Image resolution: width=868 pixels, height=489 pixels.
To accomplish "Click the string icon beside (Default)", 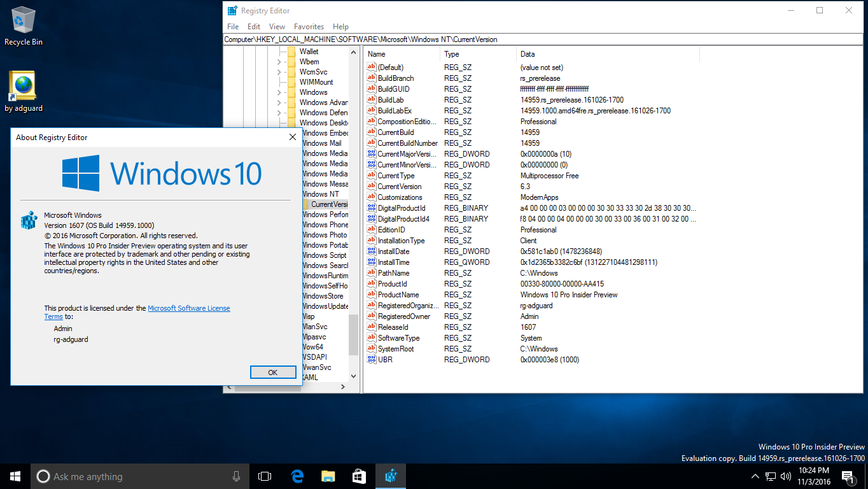I will (372, 67).
